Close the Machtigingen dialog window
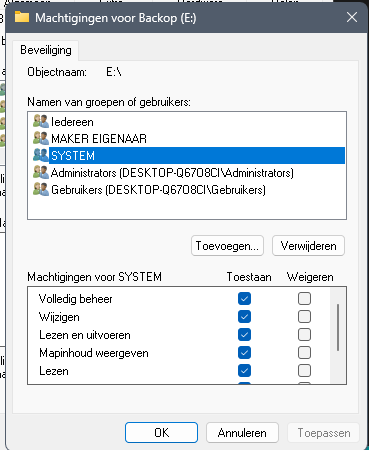Screen dimensions: 369x450 point(352,17)
